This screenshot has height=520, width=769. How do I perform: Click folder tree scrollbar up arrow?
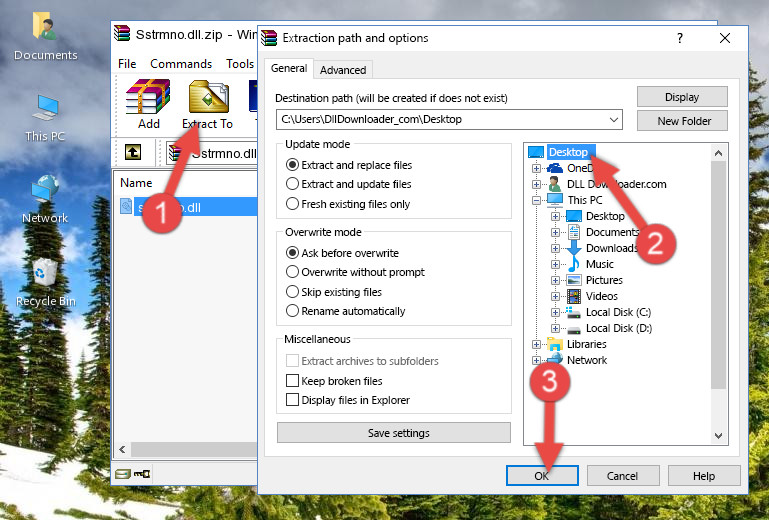point(718,153)
